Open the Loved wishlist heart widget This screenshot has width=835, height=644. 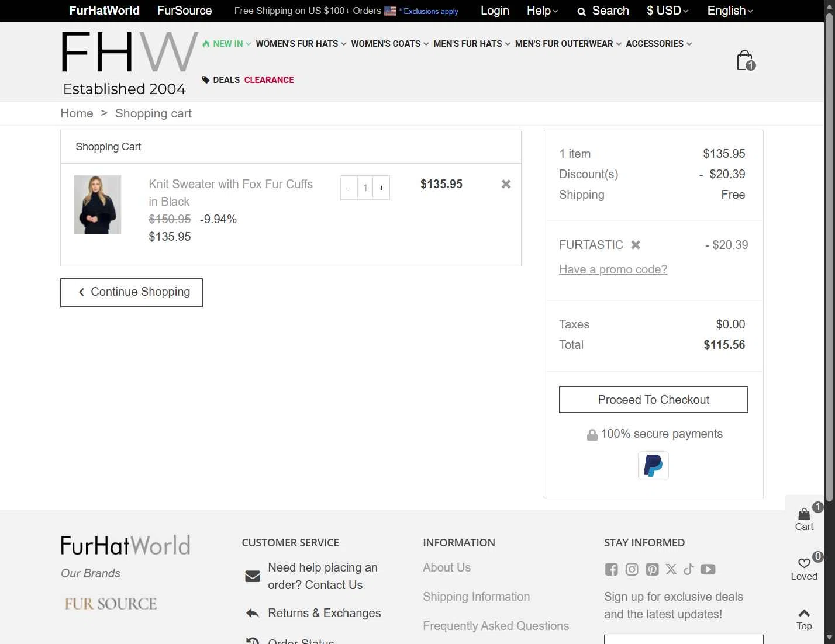click(804, 569)
